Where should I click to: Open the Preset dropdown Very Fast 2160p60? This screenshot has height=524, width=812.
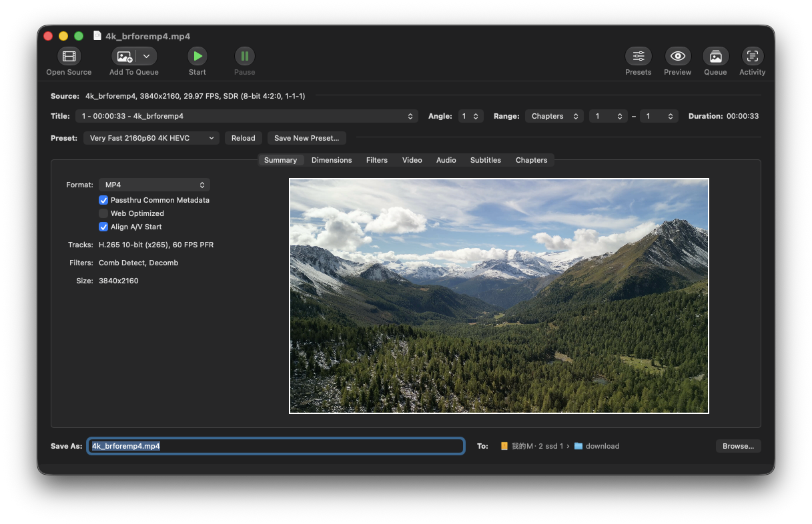click(x=151, y=138)
